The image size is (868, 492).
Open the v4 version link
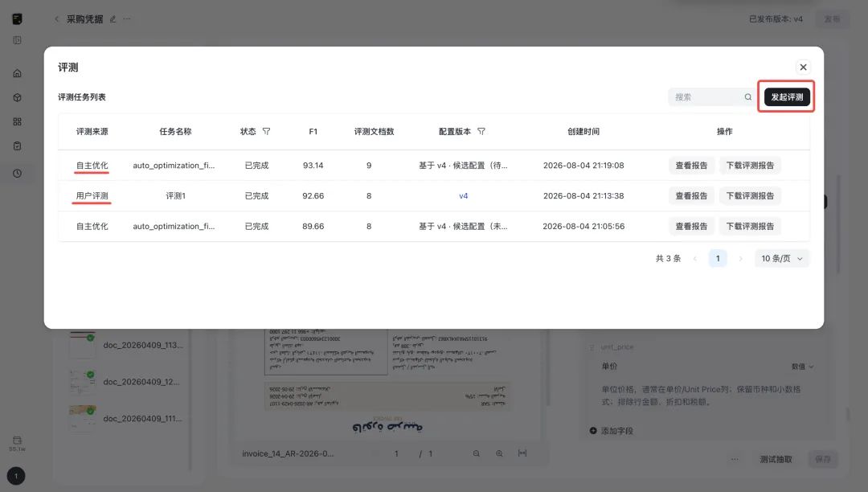464,196
